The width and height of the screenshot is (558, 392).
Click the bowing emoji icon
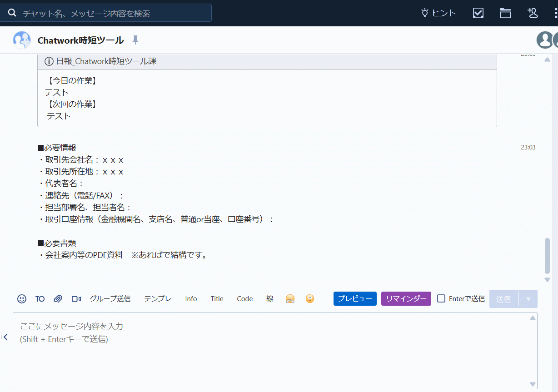tap(290, 299)
